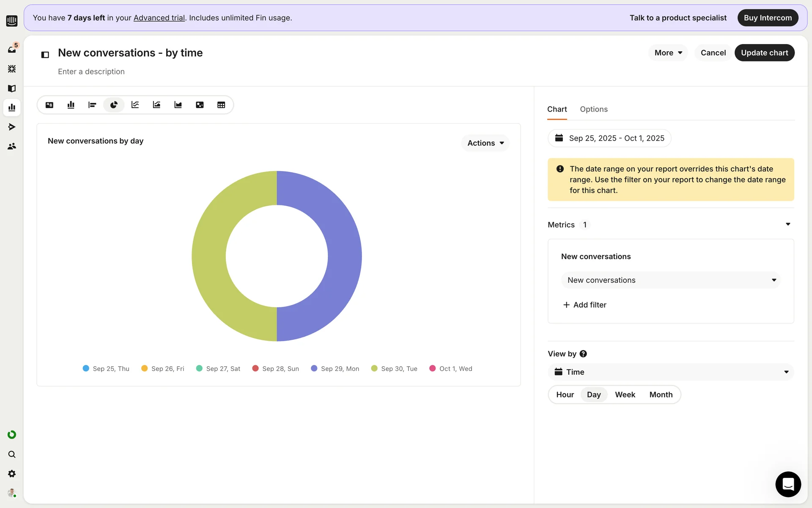The width and height of the screenshot is (812, 508).
Task: Select the number KPI chart type
Action: 49,105
